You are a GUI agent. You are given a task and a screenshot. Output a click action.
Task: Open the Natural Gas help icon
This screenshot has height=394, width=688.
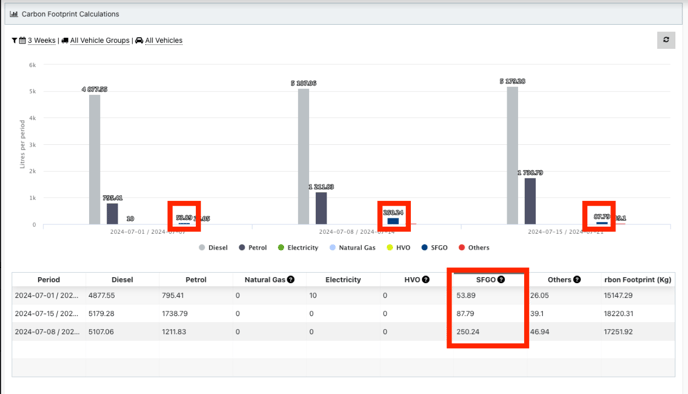pos(290,279)
